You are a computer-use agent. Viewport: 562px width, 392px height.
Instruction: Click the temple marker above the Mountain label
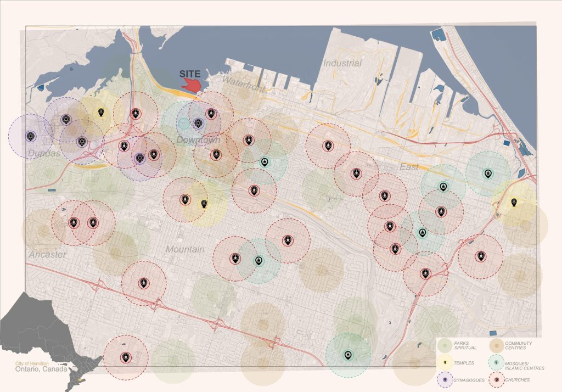204,204
